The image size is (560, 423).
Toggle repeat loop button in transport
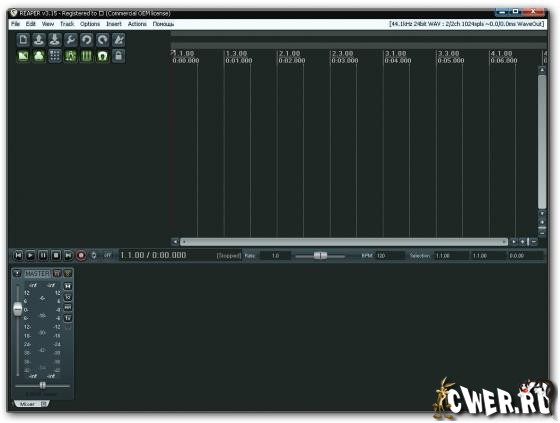coord(94,255)
